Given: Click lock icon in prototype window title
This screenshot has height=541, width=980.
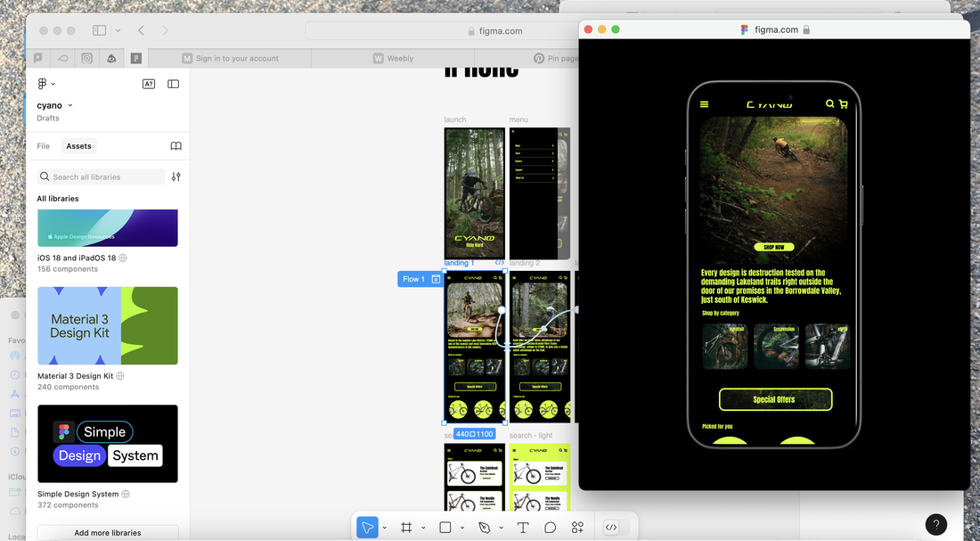Looking at the screenshot, I should 806,29.
